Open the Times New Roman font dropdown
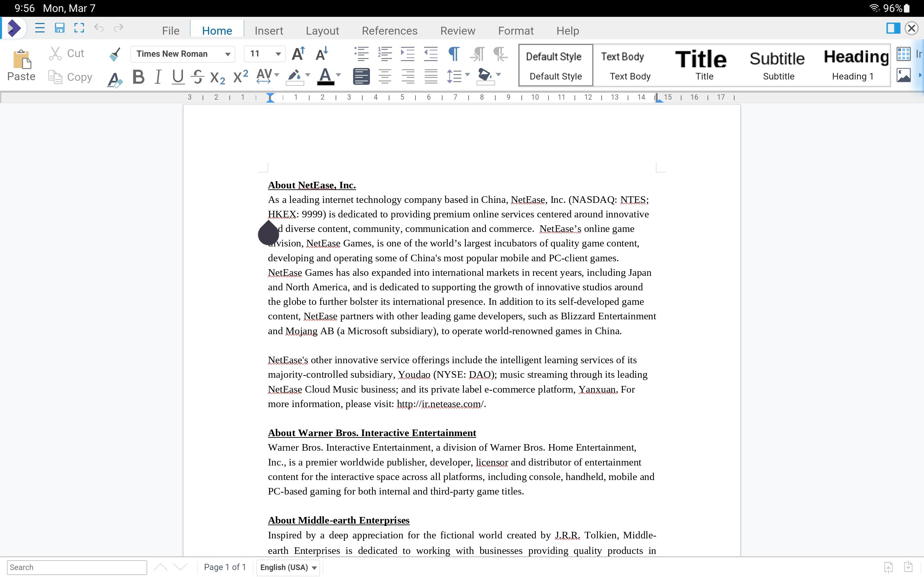Screen dimensions: 924x578 [x=183, y=54]
